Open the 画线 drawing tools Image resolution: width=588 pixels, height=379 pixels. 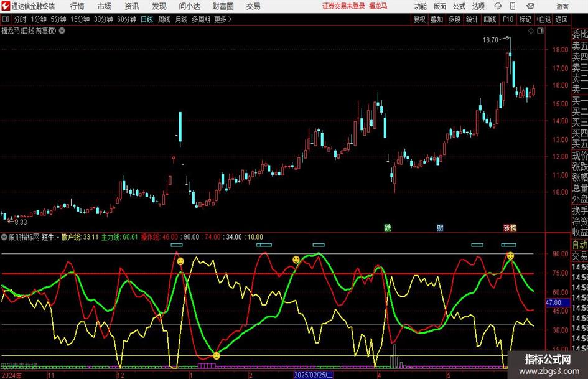[490, 19]
